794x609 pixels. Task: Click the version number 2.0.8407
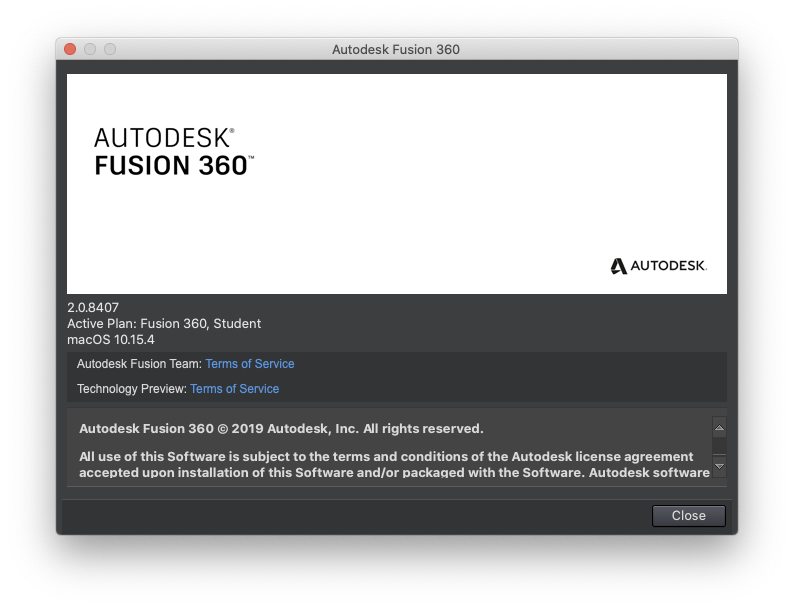click(x=93, y=307)
